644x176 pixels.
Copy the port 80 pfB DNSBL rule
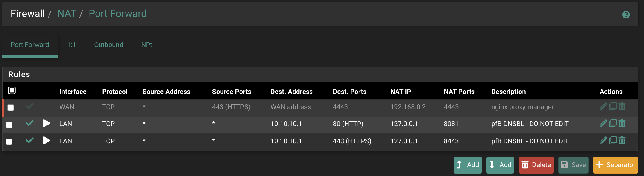click(x=613, y=123)
